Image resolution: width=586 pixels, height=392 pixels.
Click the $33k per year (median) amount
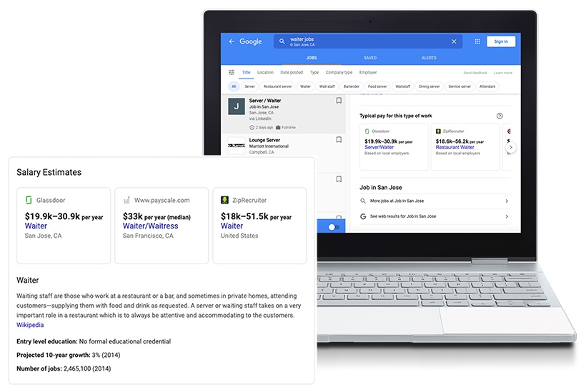click(157, 216)
